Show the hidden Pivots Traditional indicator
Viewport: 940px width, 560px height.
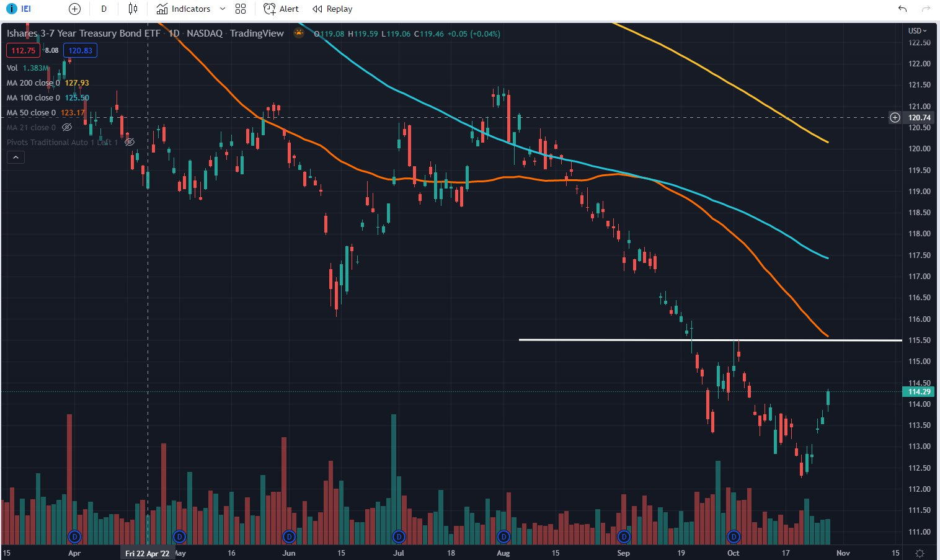130,142
